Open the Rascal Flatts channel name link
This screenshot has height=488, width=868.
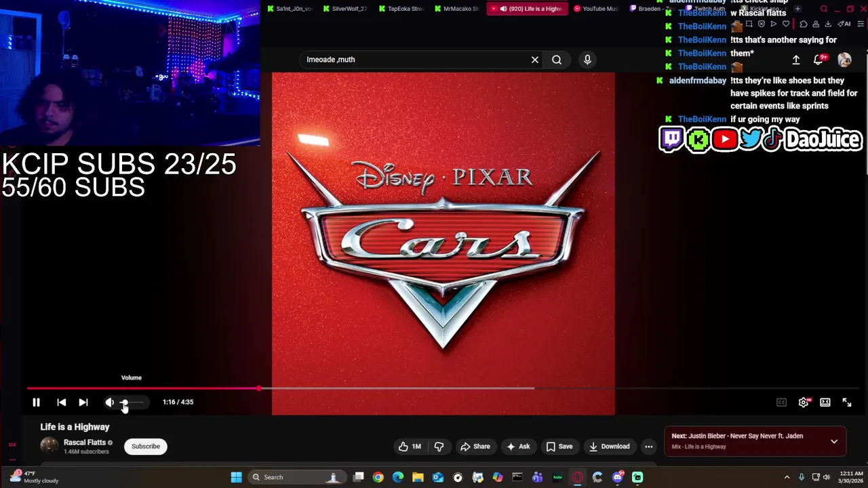[85, 442]
